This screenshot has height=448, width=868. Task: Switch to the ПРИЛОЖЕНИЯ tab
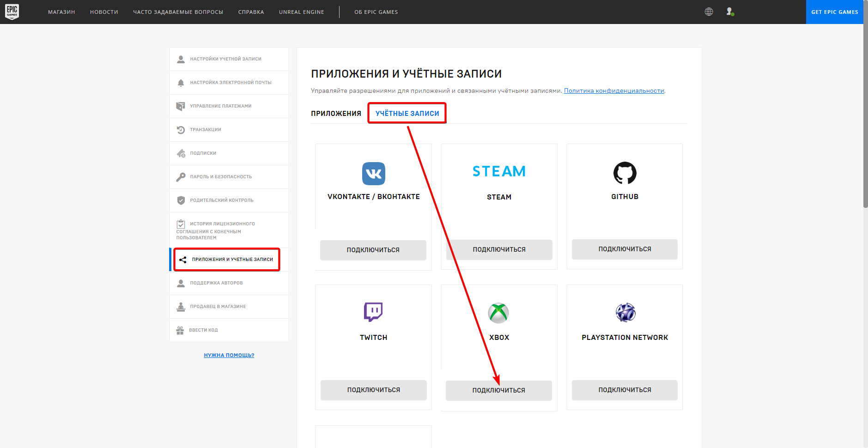(x=336, y=114)
